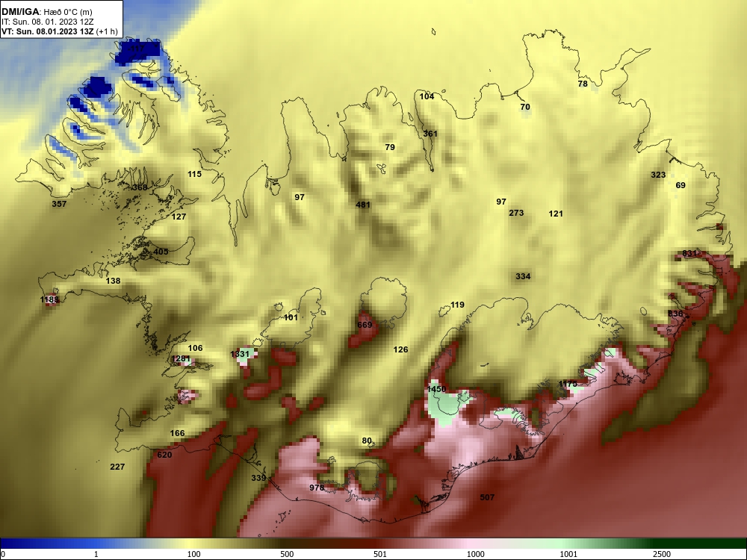Select the '1001' label on the color legend

(x=568, y=554)
